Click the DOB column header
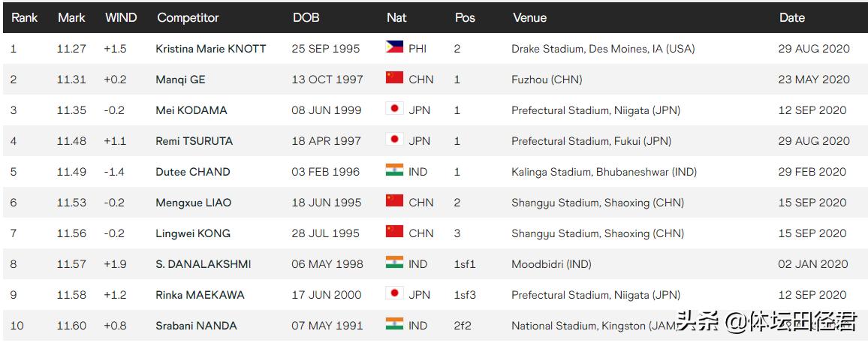The width and height of the screenshot is (868, 343). (x=306, y=17)
